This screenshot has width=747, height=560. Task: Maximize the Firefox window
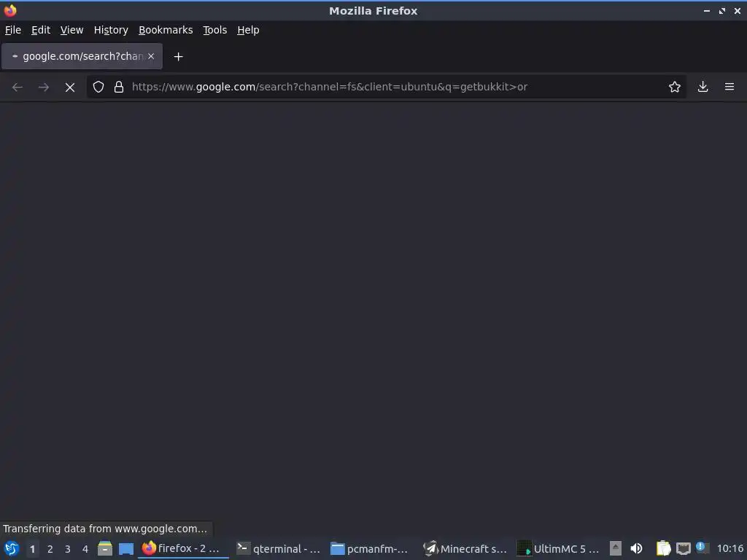tap(722, 10)
